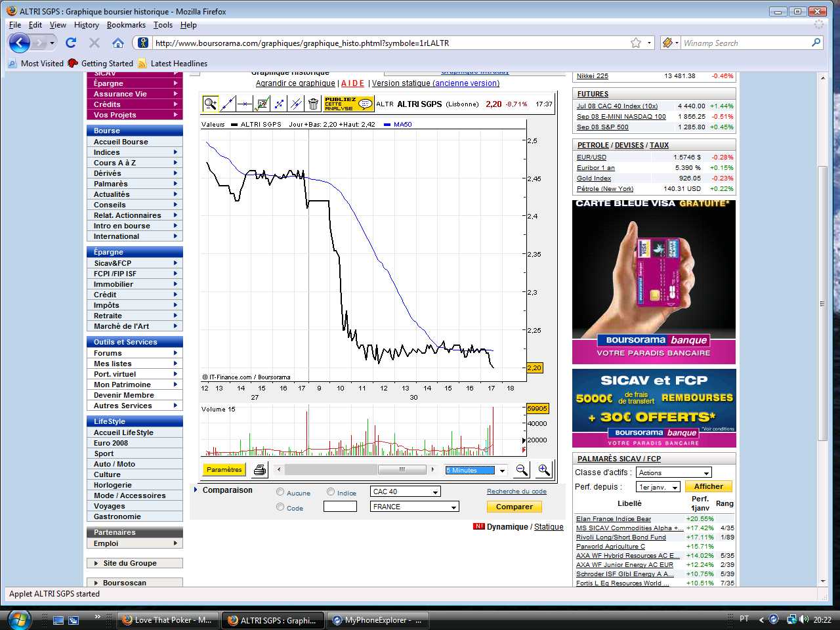Select the Aucune comparison radio button
Viewport: 840px width, 630px height.
click(x=280, y=492)
